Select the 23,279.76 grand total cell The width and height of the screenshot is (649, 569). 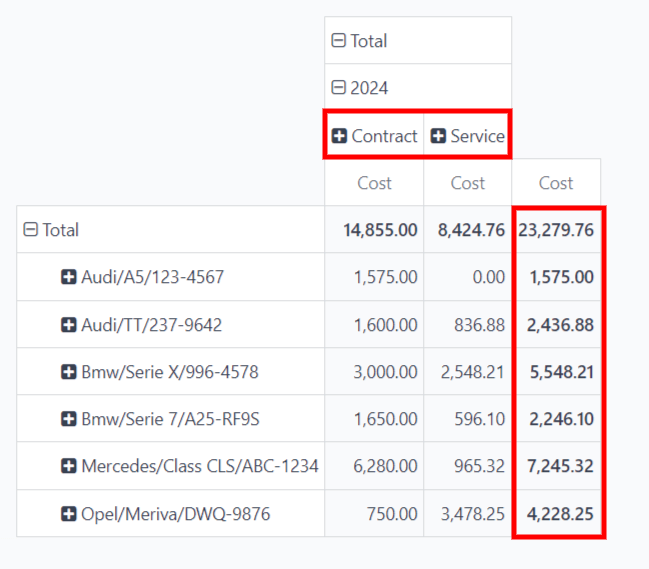pyautogui.click(x=556, y=230)
